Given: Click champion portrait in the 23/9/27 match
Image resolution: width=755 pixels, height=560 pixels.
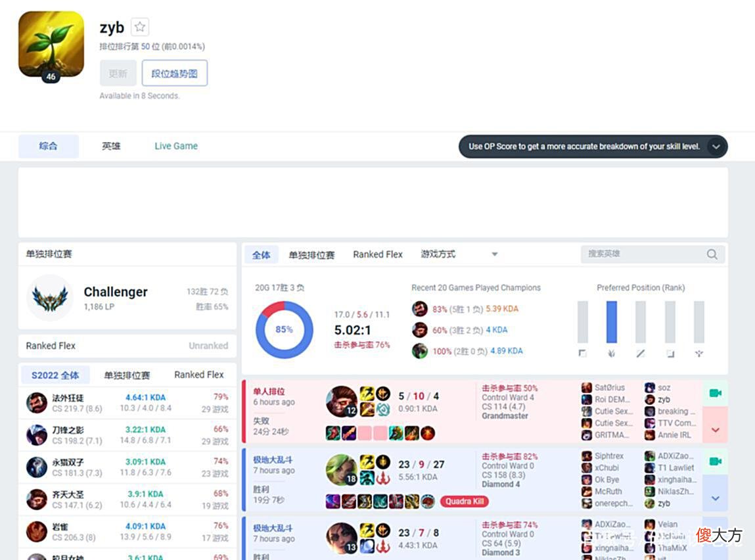Looking at the screenshot, I should click(342, 470).
